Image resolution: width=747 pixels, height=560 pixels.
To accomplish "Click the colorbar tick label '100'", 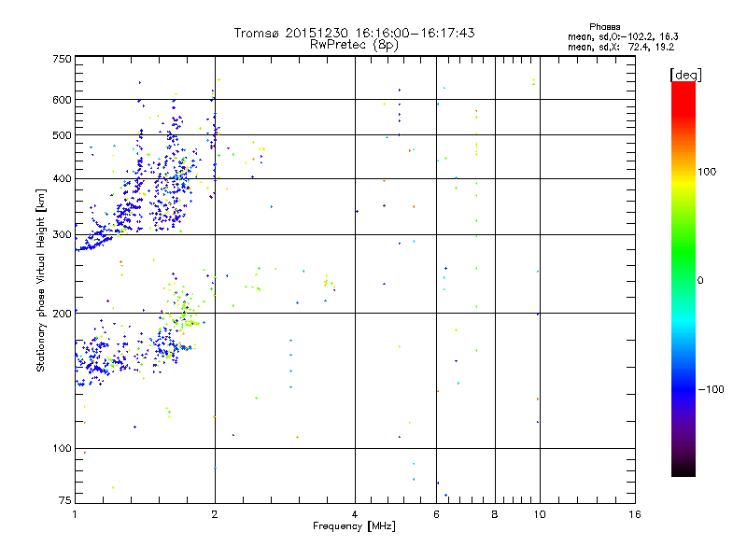I will click(707, 172).
